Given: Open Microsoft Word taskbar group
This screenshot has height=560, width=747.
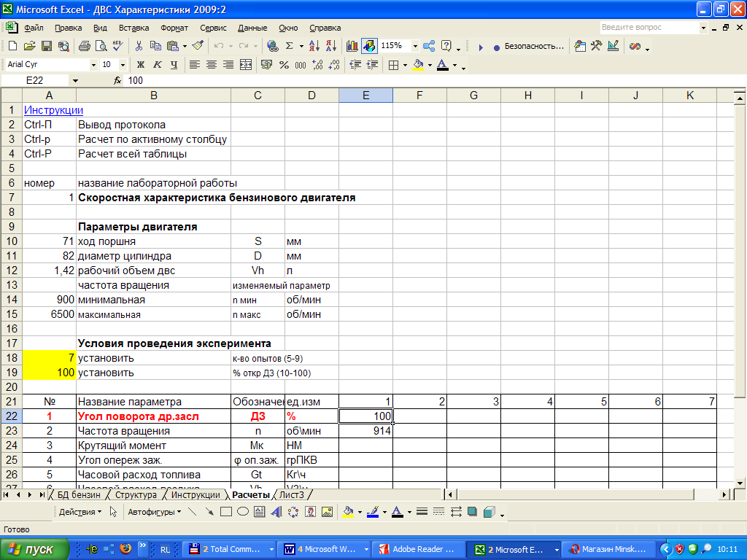Looking at the screenshot, I should pyautogui.click(x=325, y=549).
